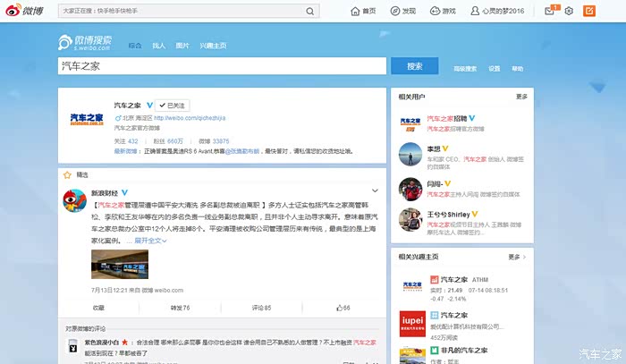This screenshot has height=364, width=626.
Task: Expand 更多 in the 相关兴趣主页 panel
Action: click(521, 257)
